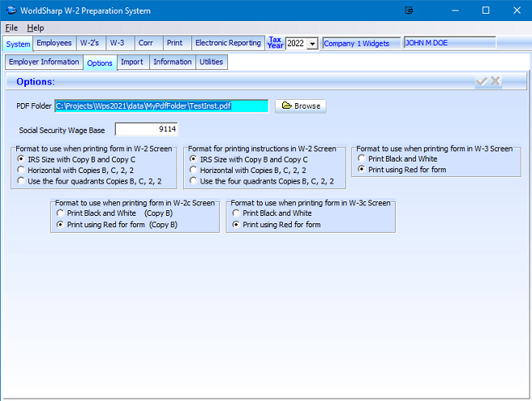Choose Print using Red for W-3c form
This screenshot has height=401, width=532.
(236, 225)
